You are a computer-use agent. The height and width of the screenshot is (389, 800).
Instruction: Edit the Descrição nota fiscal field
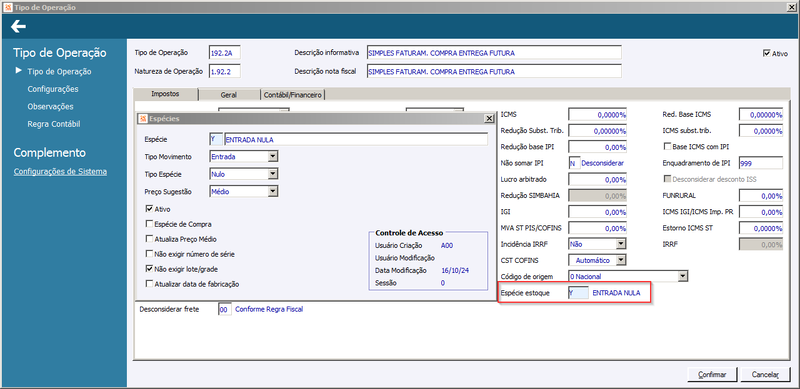pos(494,71)
